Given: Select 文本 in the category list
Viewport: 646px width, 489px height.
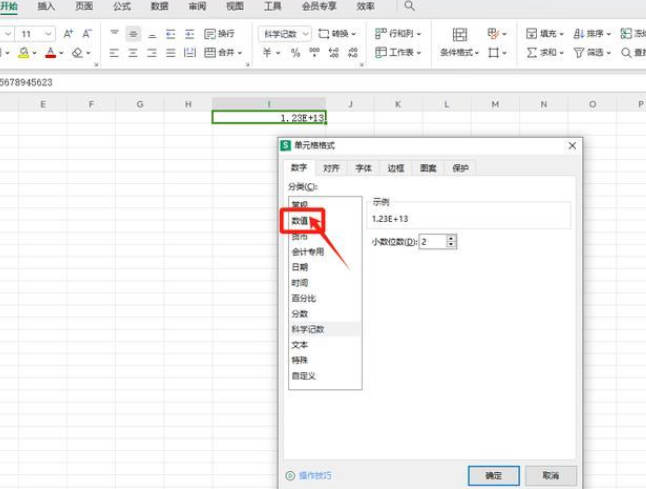Looking at the screenshot, I should click(x=300, y=345).
